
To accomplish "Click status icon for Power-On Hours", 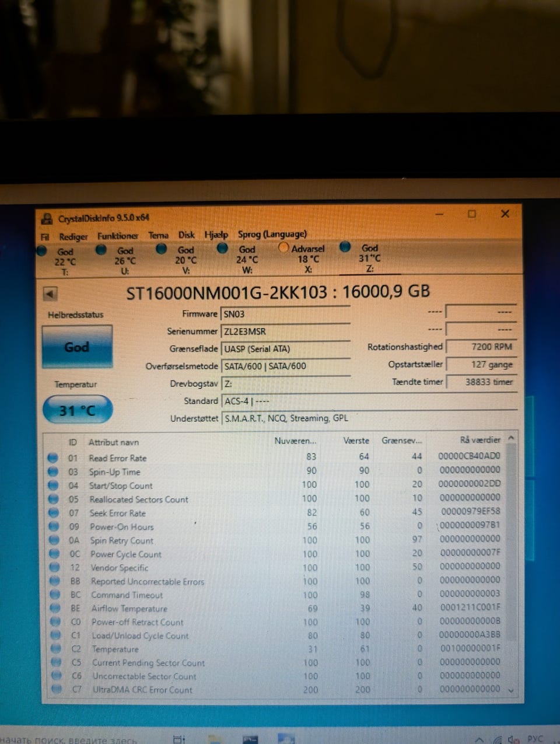I will pyautogui.click(x=54, y=526).
